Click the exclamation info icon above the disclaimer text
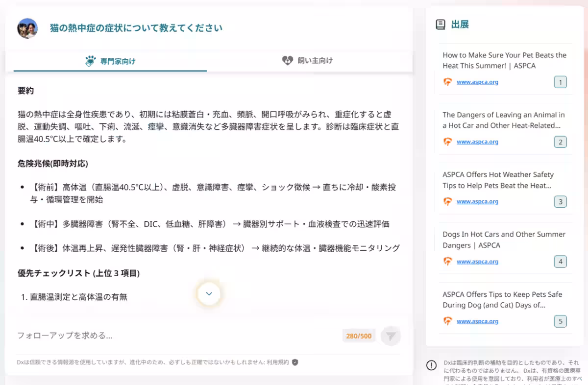This screenshot has width=588, height=385. tap(432, 365)
